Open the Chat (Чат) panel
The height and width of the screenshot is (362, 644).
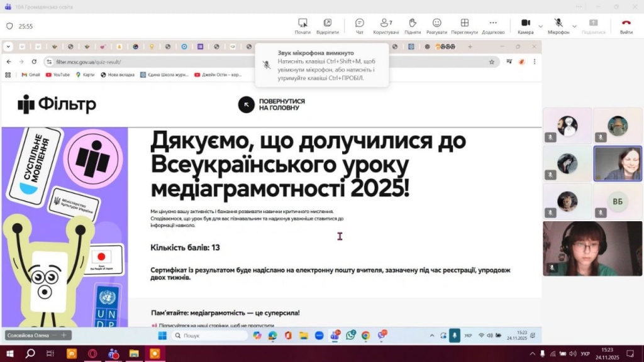coord(359,26)
